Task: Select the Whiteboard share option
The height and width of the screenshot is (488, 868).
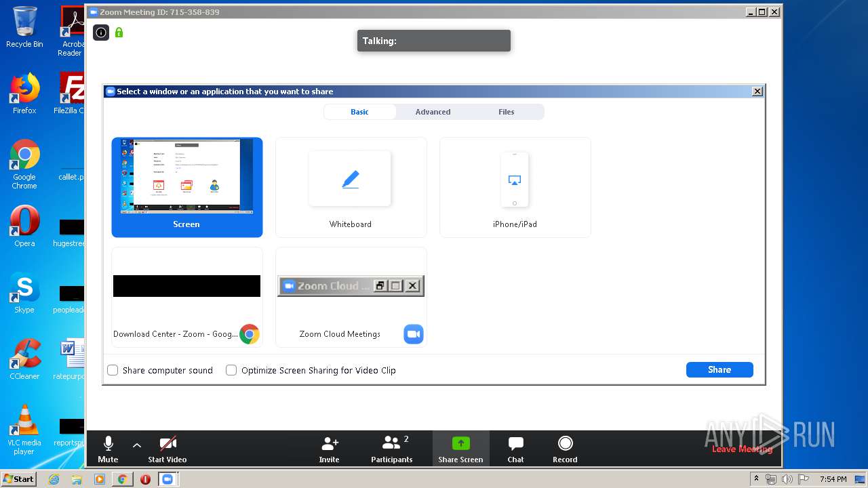Action: (351, 187)
